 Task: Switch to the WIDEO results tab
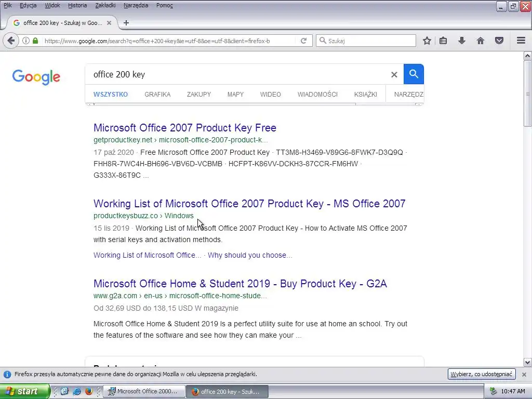(270, 95)
